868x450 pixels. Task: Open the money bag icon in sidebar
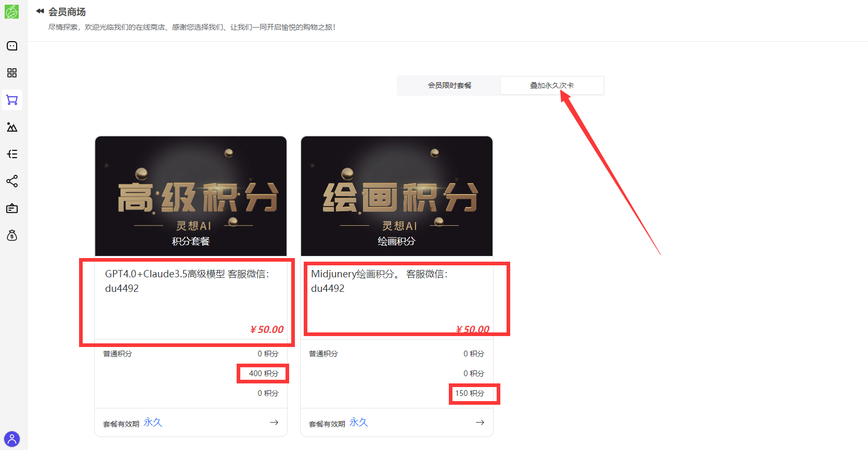point(12,236)
